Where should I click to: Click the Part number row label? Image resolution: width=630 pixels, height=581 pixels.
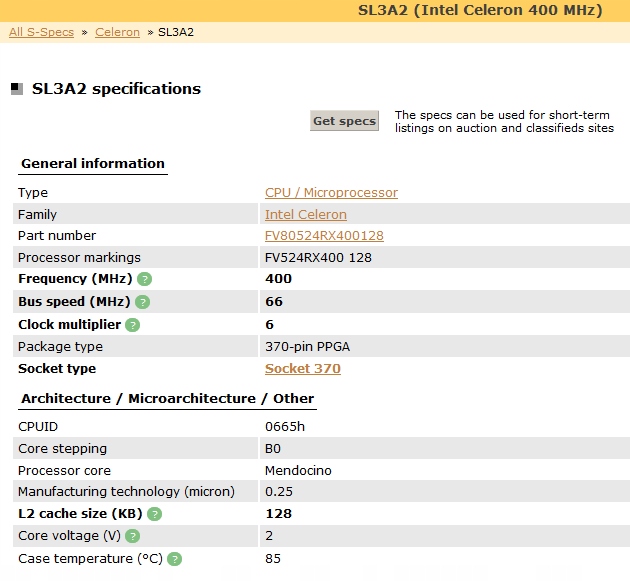57,235
